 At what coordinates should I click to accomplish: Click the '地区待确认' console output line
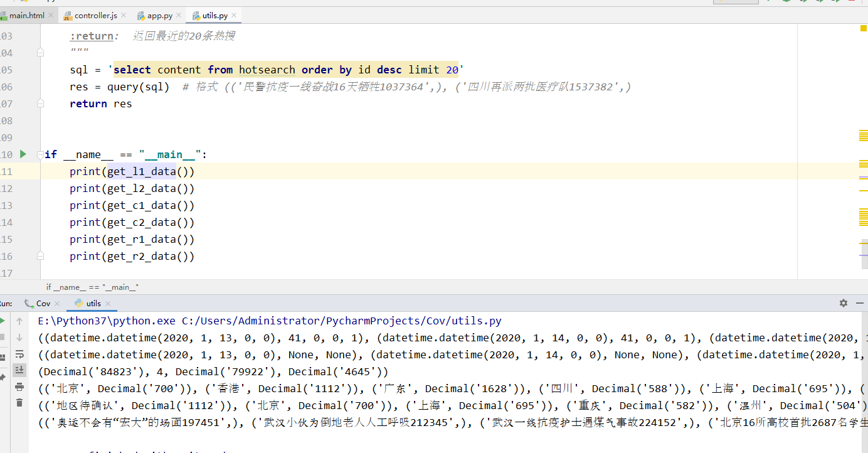click(453, 405)
